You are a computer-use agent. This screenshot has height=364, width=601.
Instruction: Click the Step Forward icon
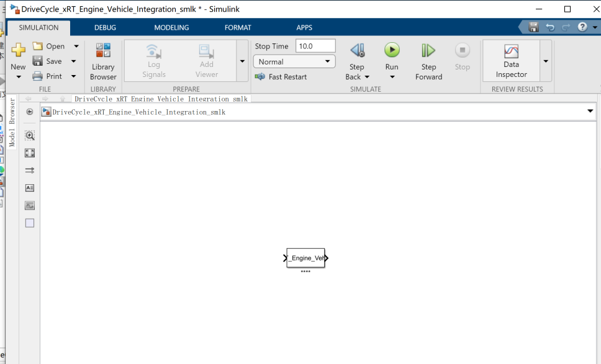(x=428, y=51)
